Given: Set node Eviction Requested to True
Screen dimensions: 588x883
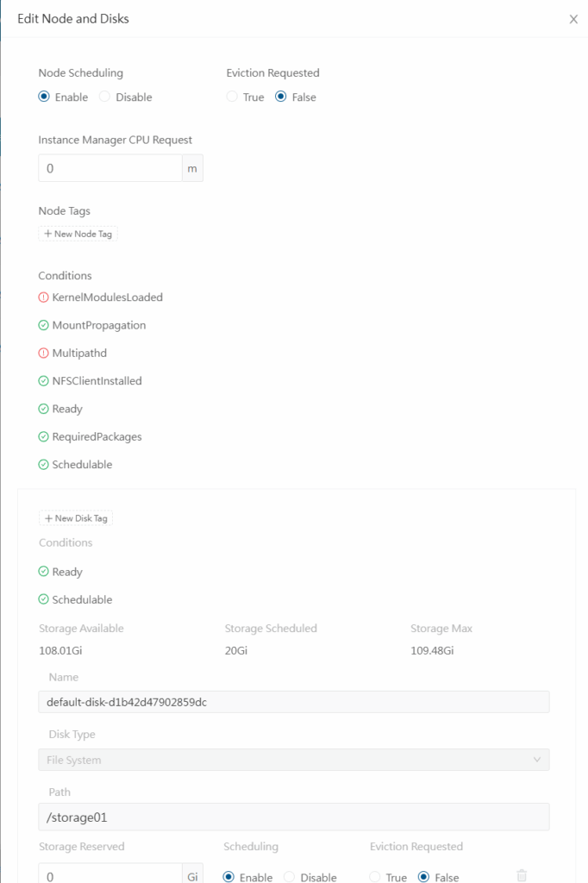Looking at the screenshot, I should click(x=232, y=97).
